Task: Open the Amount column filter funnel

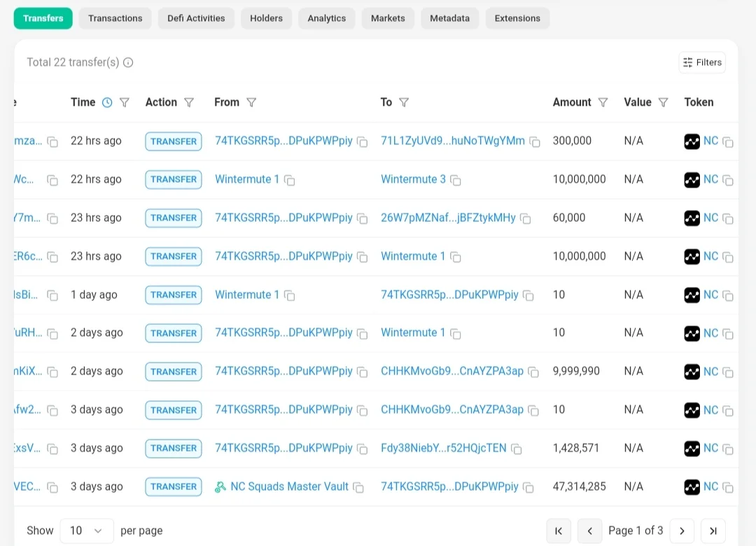Action: click(x=603, y=102)
